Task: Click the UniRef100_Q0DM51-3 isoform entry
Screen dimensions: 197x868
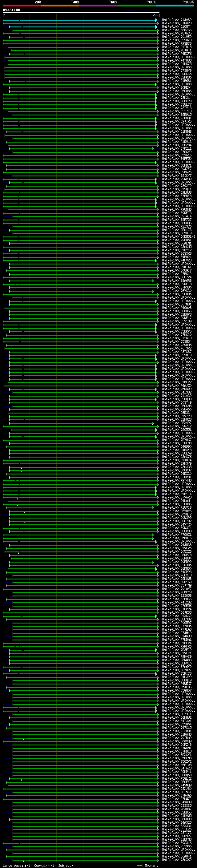Action: [x=179, y=236]
